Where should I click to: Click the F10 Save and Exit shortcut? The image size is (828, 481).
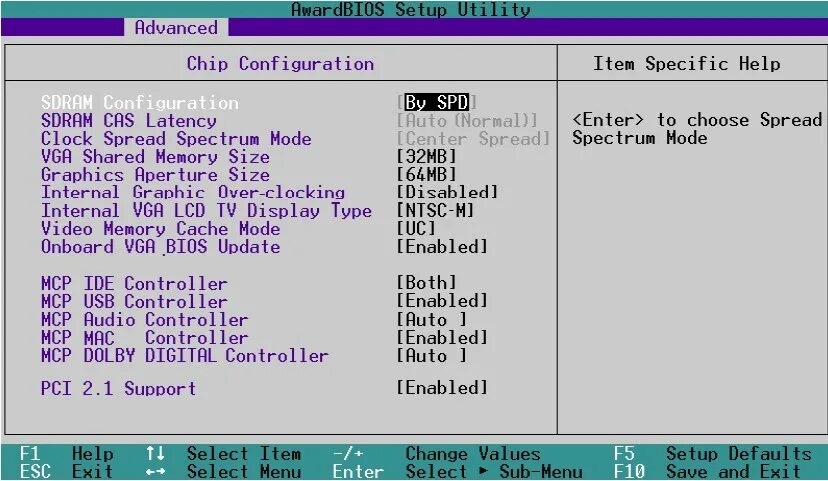coord(708,471)
